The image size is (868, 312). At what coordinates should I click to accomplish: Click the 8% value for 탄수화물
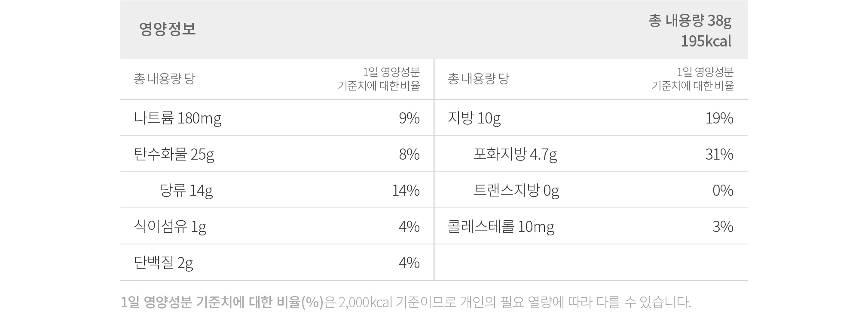tap(409, 154)
